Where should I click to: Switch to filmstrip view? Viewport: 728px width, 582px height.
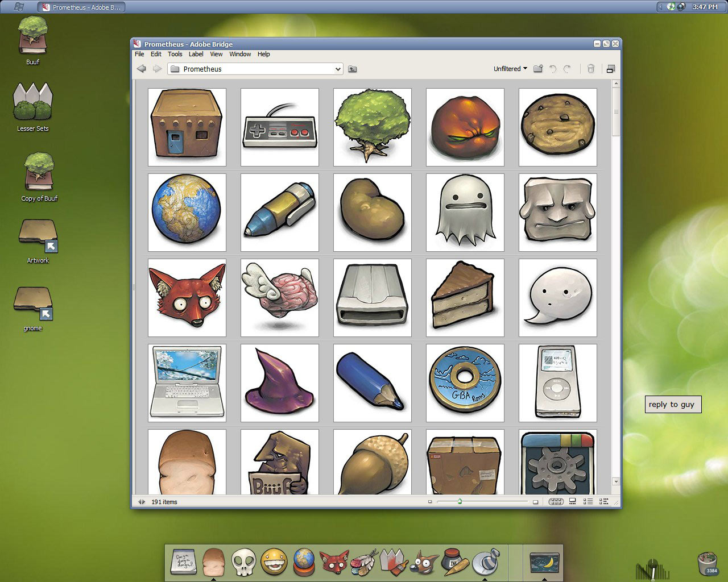pyautogui.click(x=573, y=502)
